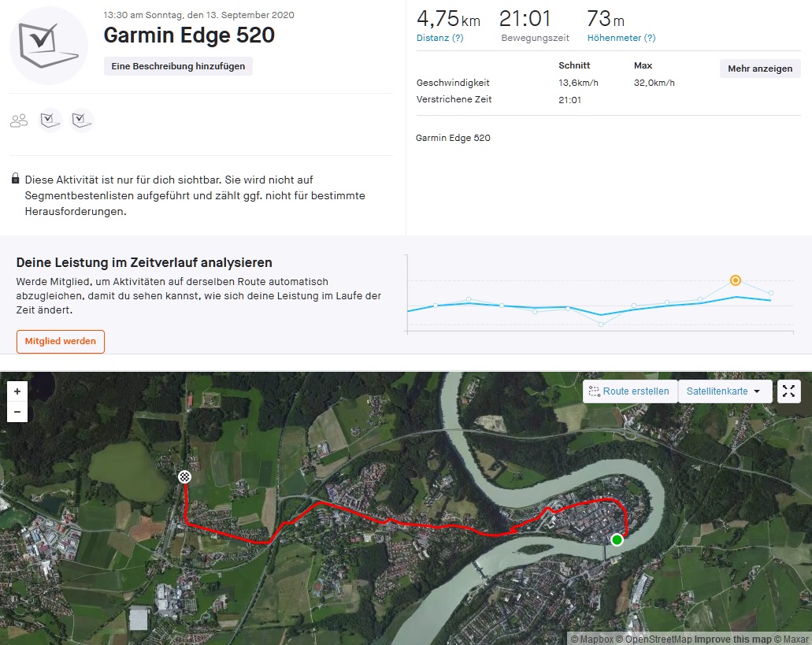The width and height of the screenshot is (812, 645).
Task: Click the Garmin Edge 520 activity title
Action: [x=189, y=35]
